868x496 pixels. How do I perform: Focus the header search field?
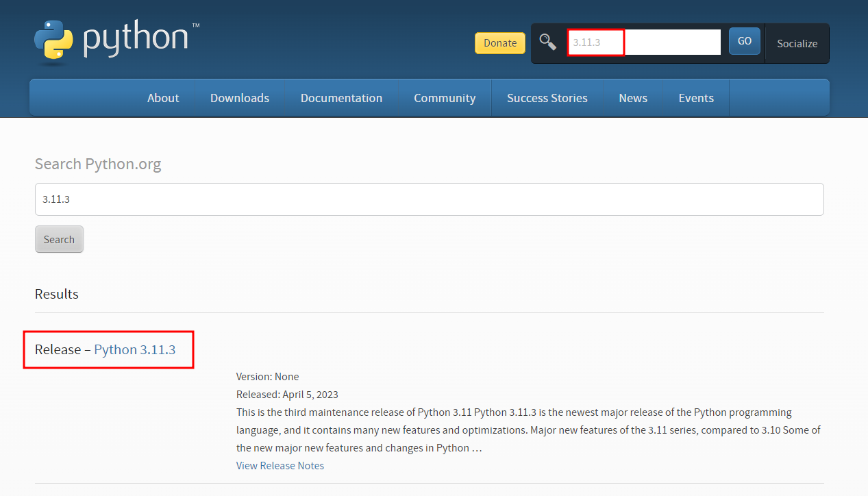click(x=644, y=42)
